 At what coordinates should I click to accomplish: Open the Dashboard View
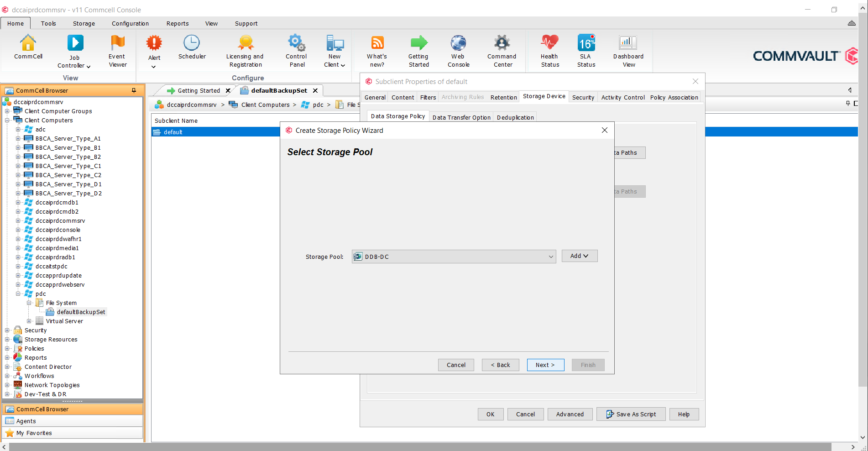pos(628,51)
